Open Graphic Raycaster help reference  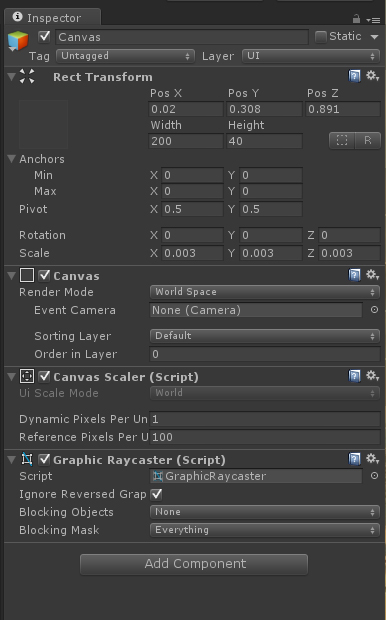354,459
